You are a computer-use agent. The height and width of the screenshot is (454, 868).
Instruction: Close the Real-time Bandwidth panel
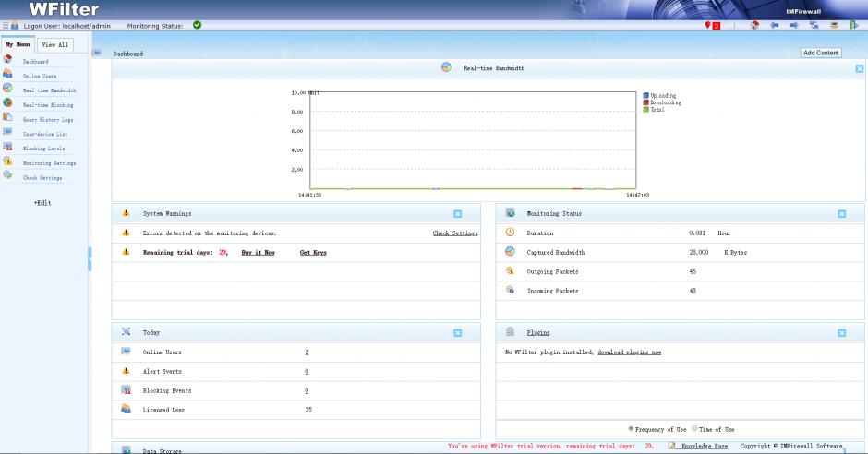(859, 68)
